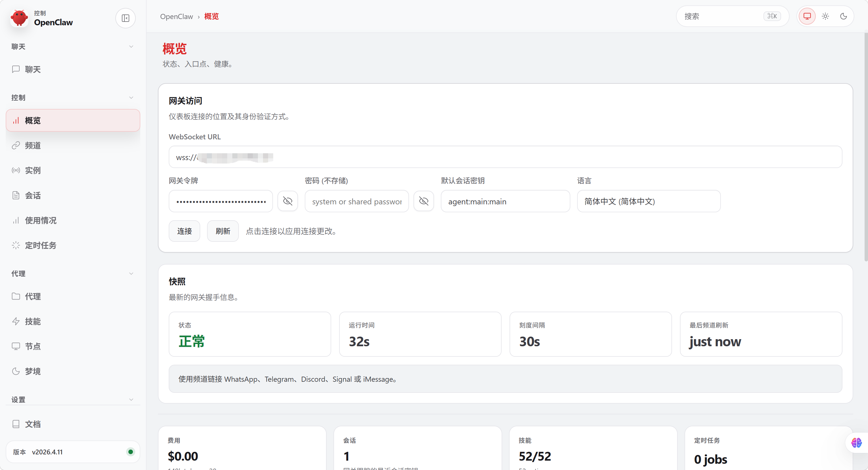
Task: Switch to light theme sun icon
Action: point(825,16)
